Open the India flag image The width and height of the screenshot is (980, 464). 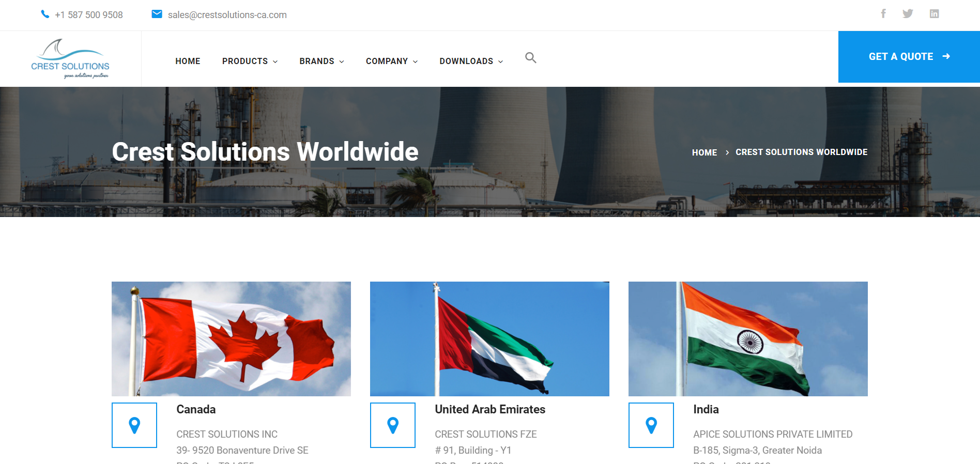point(748,339)
